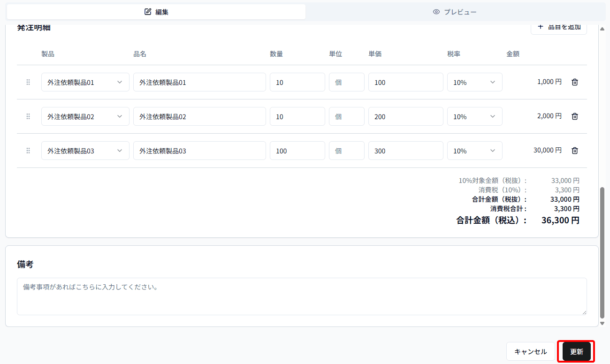The width and height of the screenshot is (610, 364).
Task: Click the 数量 field showing 100
Action: pyautogui.click(x=297, y=150)
